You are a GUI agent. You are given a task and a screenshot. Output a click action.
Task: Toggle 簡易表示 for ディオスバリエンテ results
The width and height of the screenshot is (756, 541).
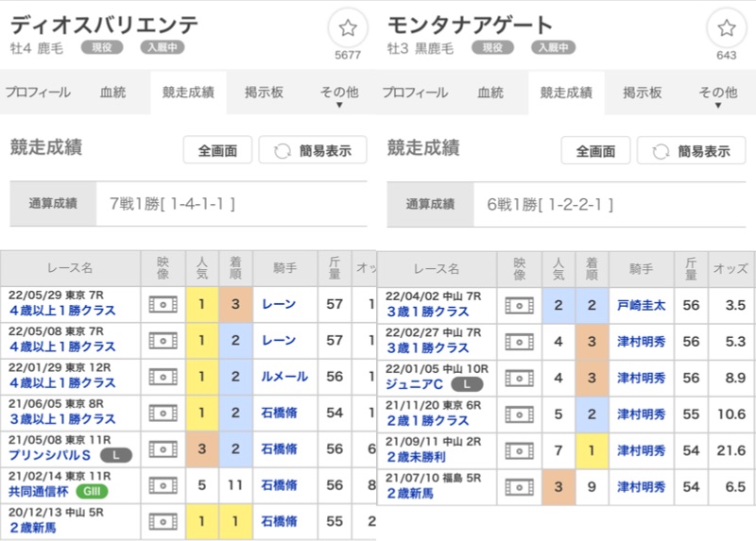(313, 150)
